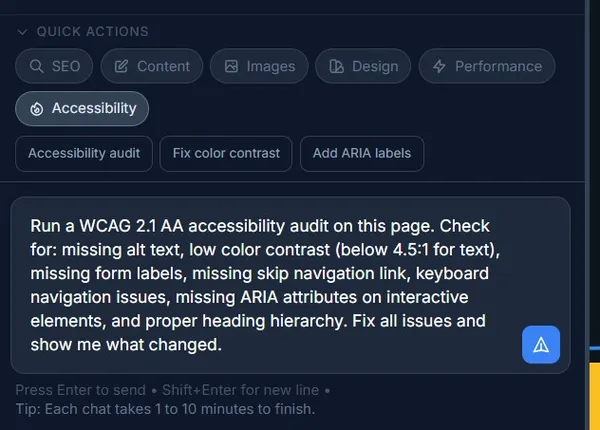600x430 pixels.
Task: Click the palette icon on the Design chip
Action: tap(336, 67)
